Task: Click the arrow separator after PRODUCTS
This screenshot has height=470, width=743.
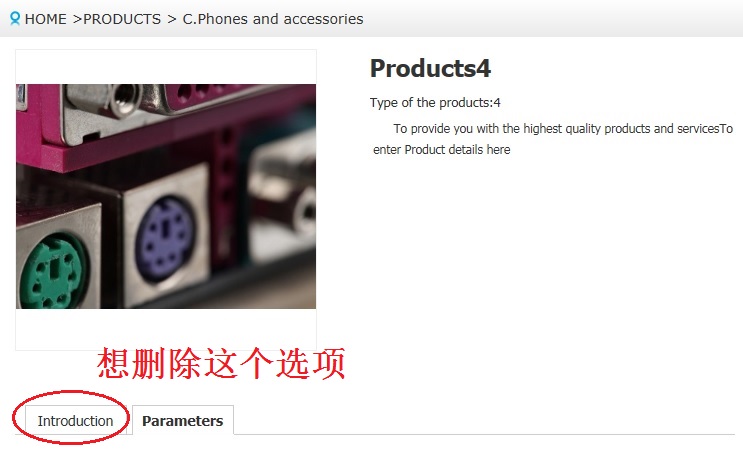Action: click(172, 19)
